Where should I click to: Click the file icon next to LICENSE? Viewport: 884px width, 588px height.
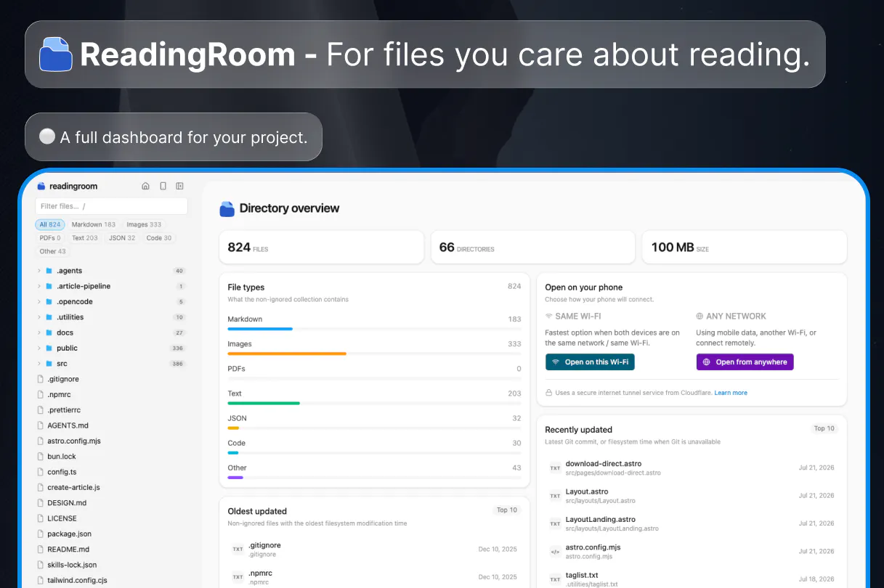click(x=41, y=518)
